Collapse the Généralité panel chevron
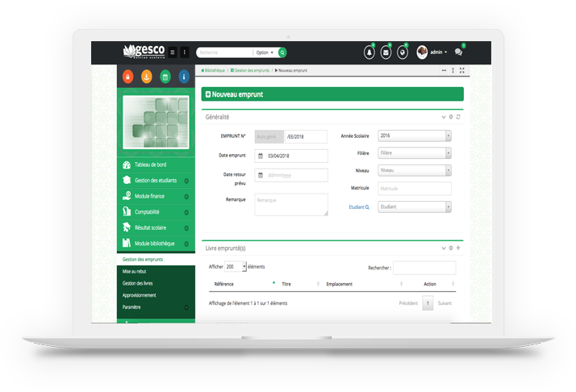This screenshot has height=392, width=576. pyautogui.click(x=443, y=117)
